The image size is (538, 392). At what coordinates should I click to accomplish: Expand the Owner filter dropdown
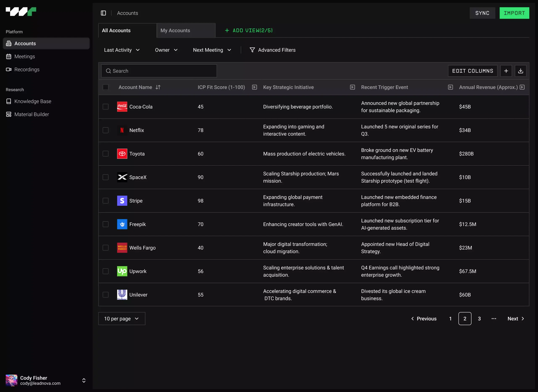(166, 50)
